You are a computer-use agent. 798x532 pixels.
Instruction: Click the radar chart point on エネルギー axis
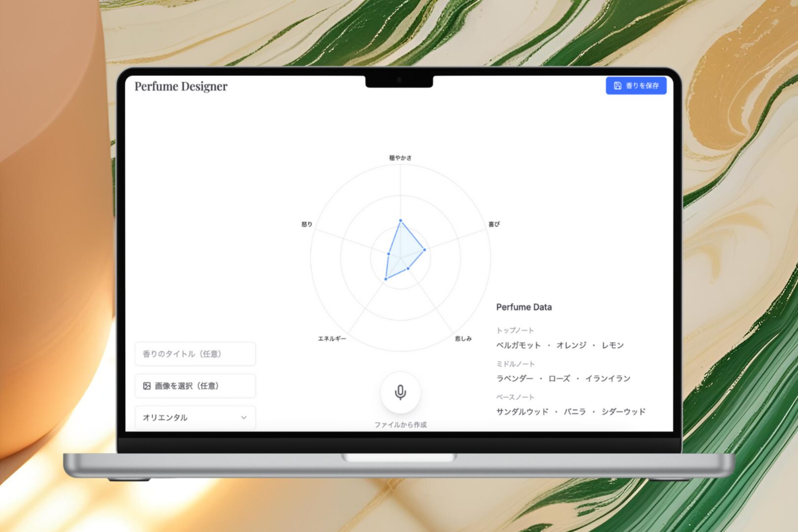click(x=386, y=279)
